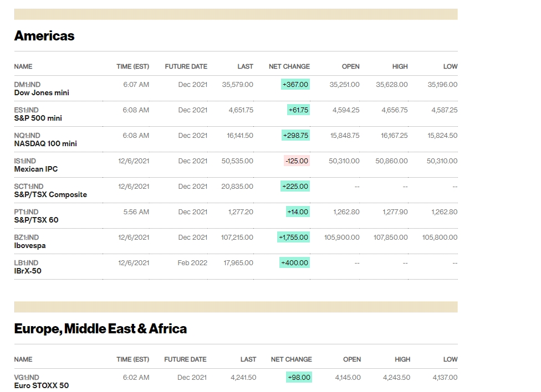
Task: Open the Euro STOXX 50 link
Action: [42, 386]
